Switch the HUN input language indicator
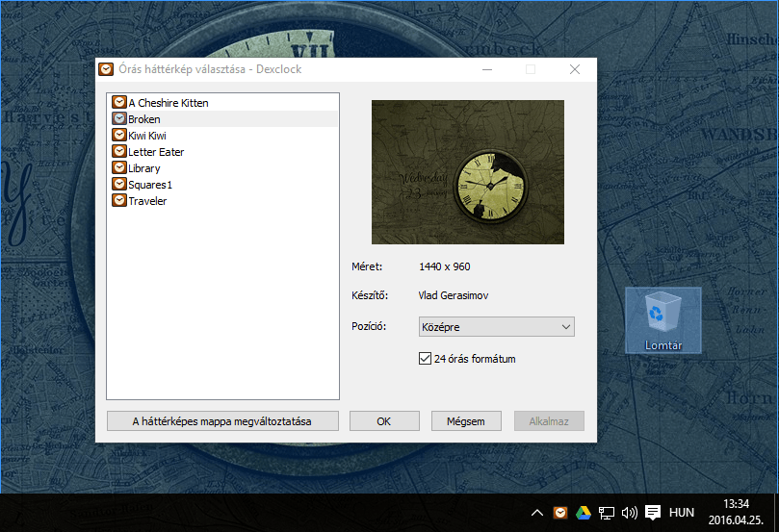The width and height of the screenshot is (779, 532). coord(682,513)
